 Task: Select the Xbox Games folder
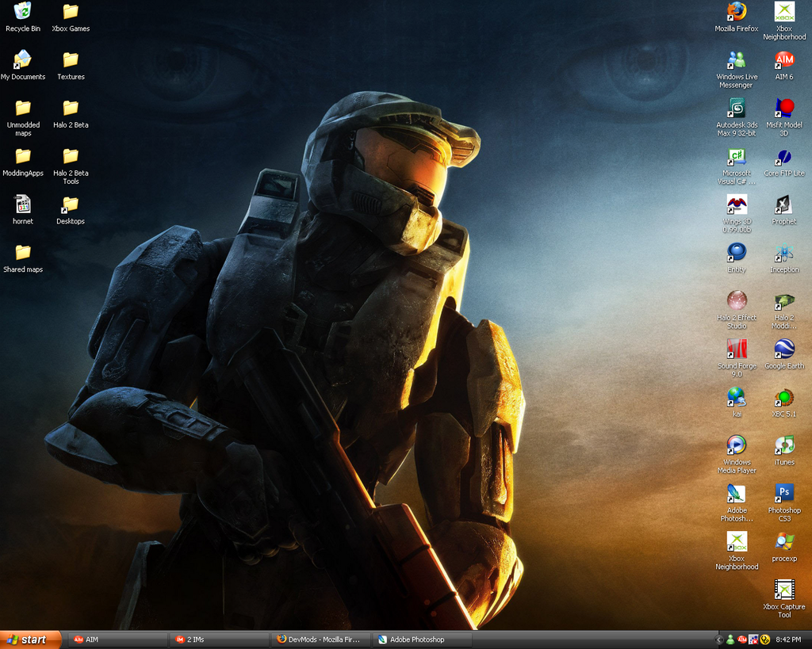click(x=71, y=17)
